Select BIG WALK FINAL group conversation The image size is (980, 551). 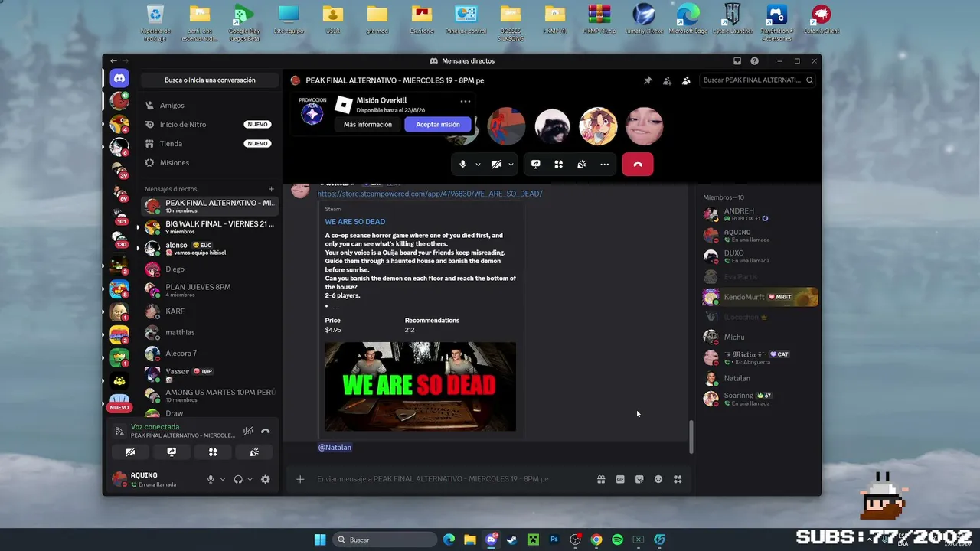(x=210, y=227)
